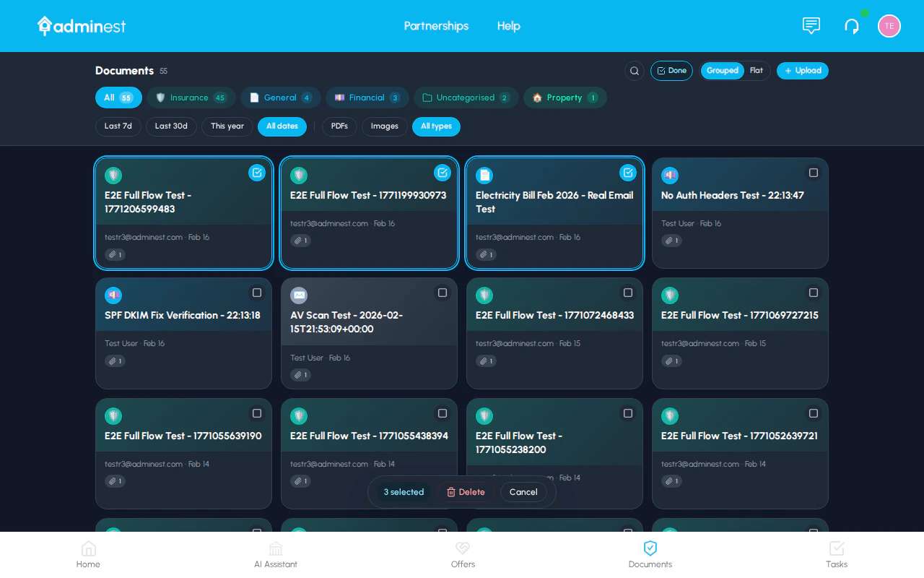Check E2E Full Flow Test - 1771052639721 checkbox
This screenshot has height=578, width=924.
tap(814, 413)
